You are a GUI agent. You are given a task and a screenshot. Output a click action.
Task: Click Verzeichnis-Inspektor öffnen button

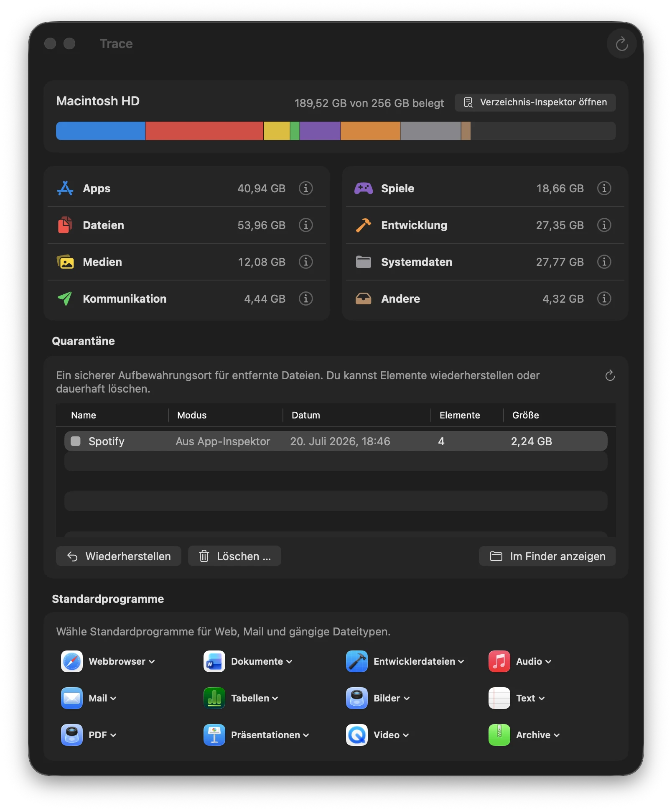[535, 102]
